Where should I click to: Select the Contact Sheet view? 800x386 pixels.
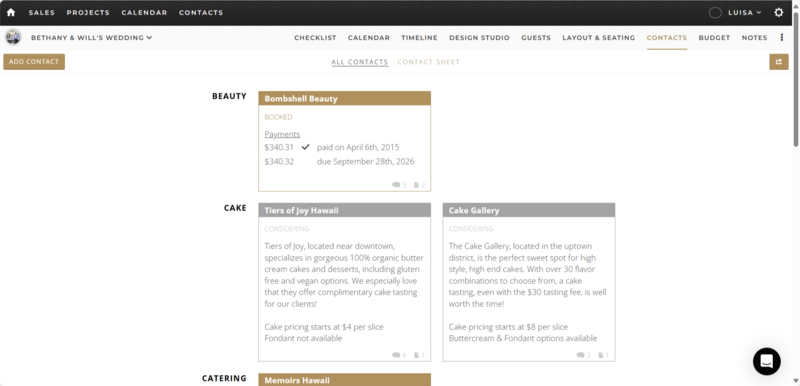(429, 62)
